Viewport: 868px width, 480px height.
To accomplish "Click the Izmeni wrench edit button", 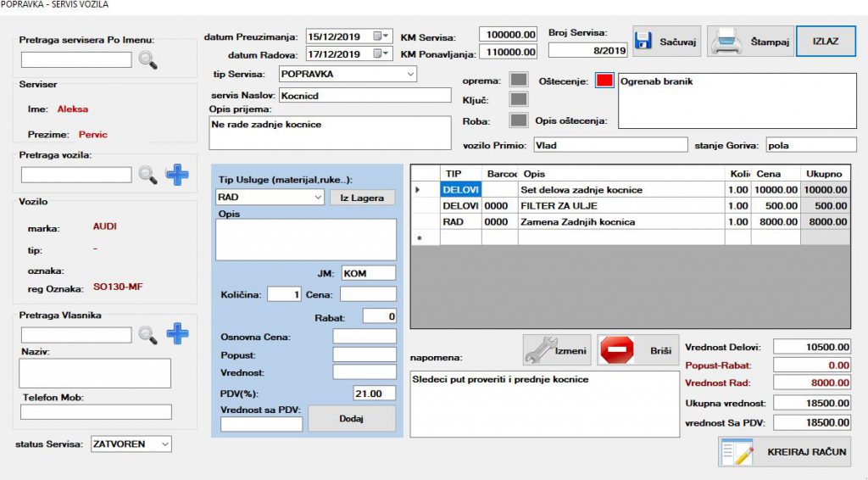I will [x=556, y=349].
